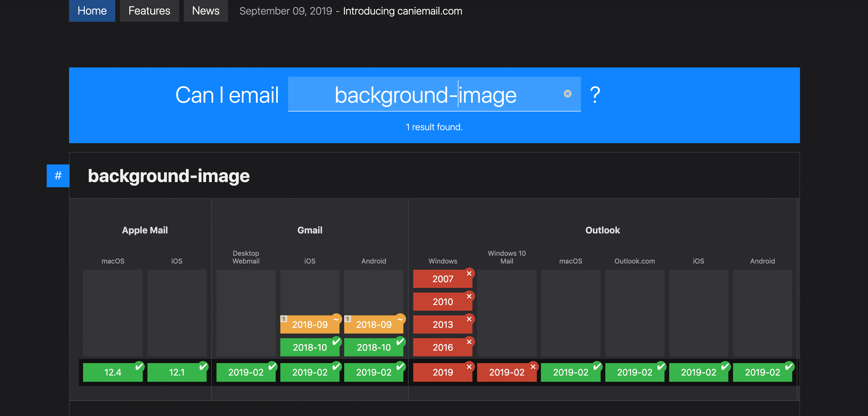
Task: Click the checkmark badge on Outlook.com 2019-02
Action: tap(661, 366)
